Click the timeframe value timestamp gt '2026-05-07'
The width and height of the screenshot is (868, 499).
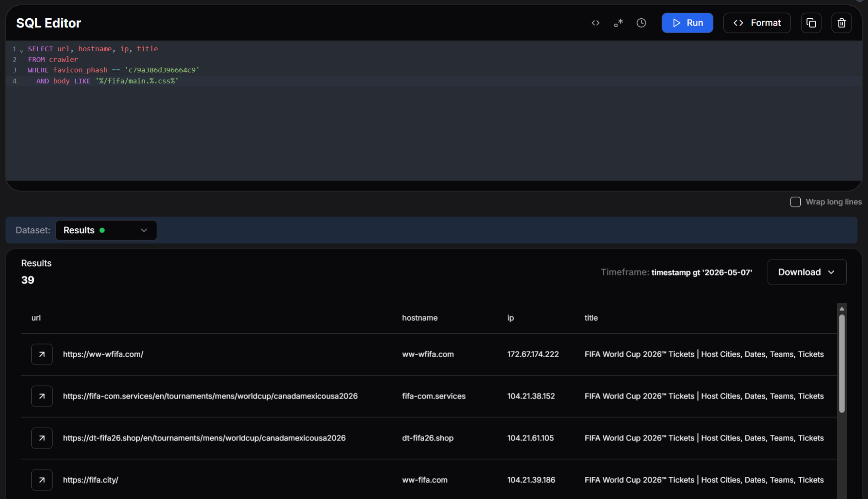coord(702,272)
